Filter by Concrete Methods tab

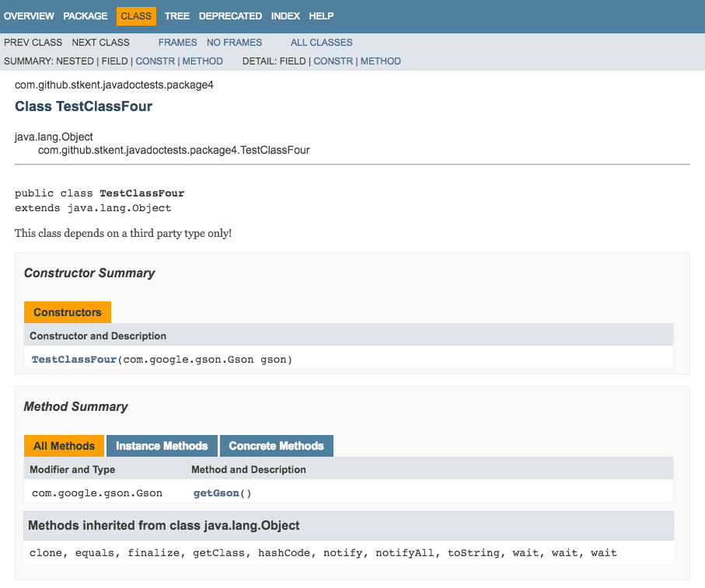pos(277,446)
